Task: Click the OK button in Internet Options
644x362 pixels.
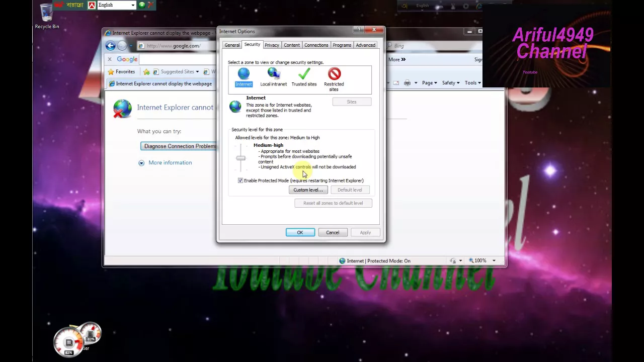Action: [x=300, y=233]
